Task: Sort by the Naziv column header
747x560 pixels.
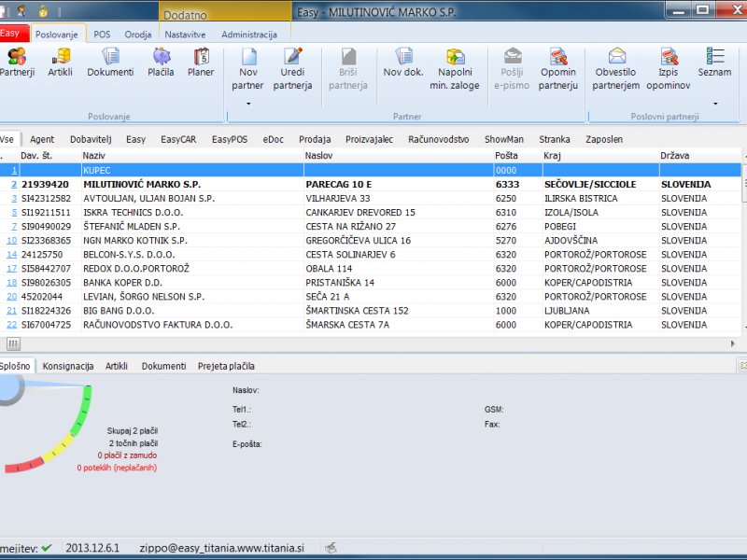Action: [x=93, y=155]
